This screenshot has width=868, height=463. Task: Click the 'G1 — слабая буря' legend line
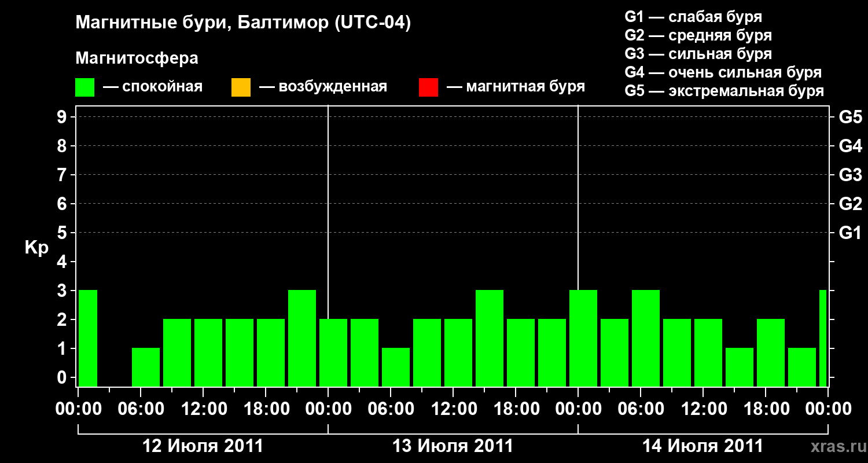pyautogui.click(x=693, y=17)
